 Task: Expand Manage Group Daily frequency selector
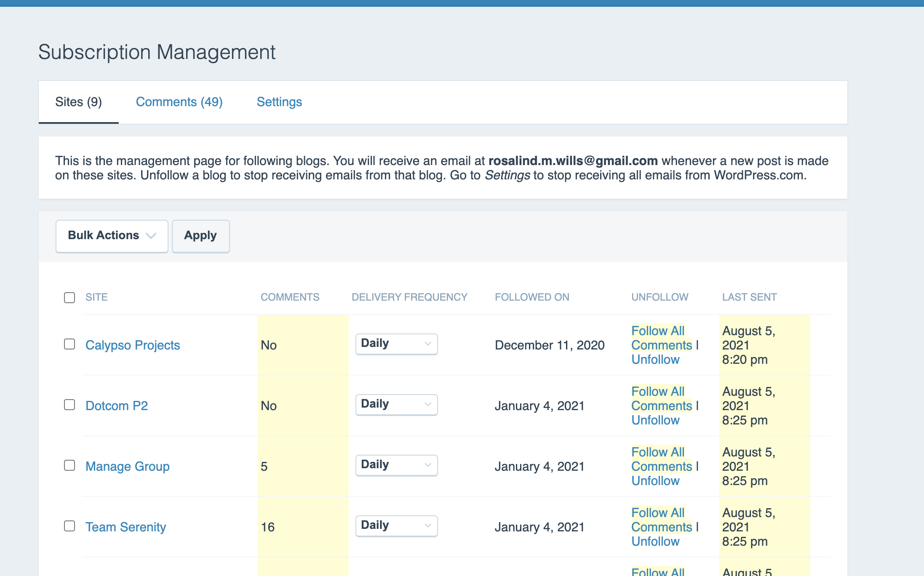pyautogui.click(x=396, y=465)
